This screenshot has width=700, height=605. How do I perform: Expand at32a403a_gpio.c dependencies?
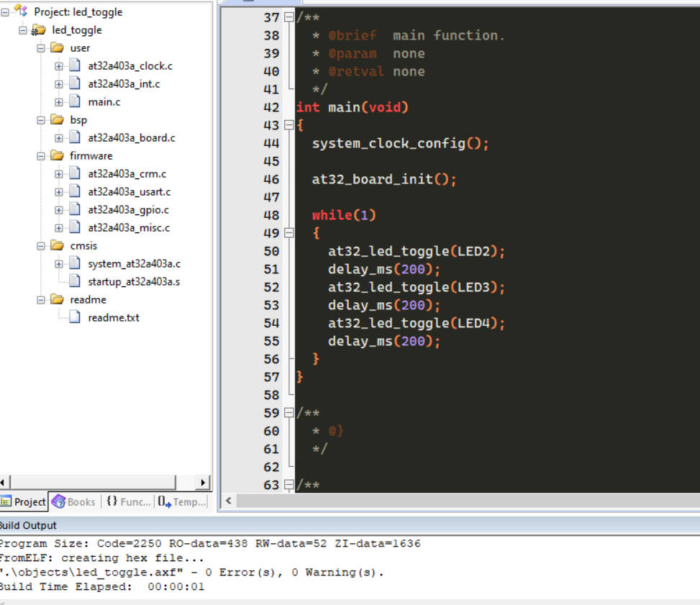58,210
